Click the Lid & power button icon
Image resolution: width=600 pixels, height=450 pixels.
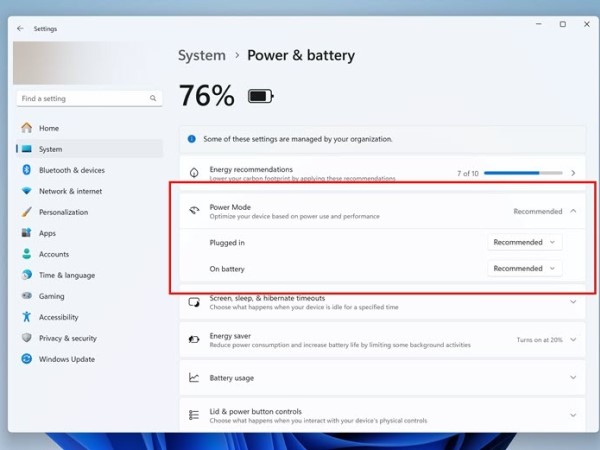point(194,415)
